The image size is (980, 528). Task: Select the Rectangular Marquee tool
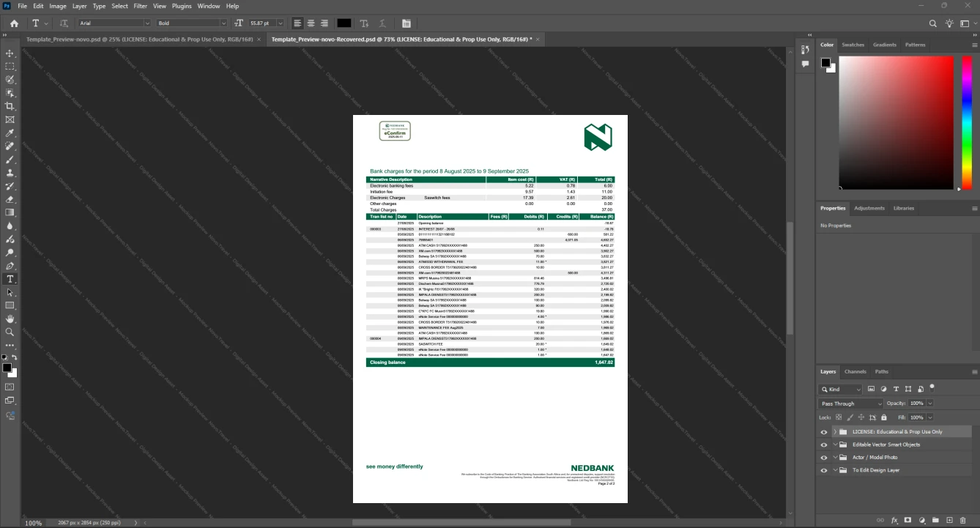[10, 67]
